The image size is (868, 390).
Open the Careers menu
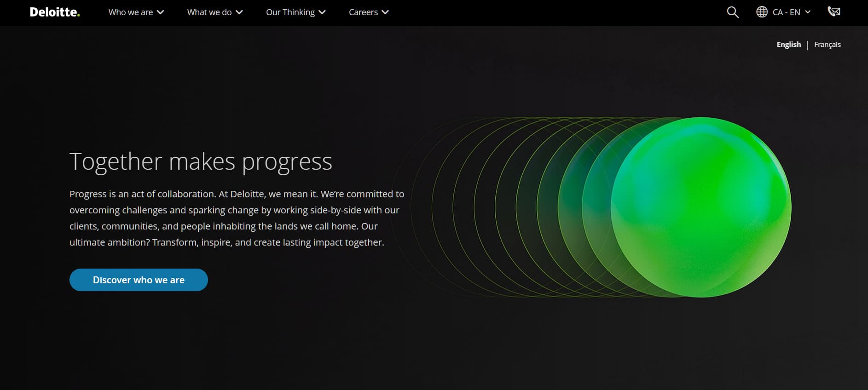click(369, 12)
